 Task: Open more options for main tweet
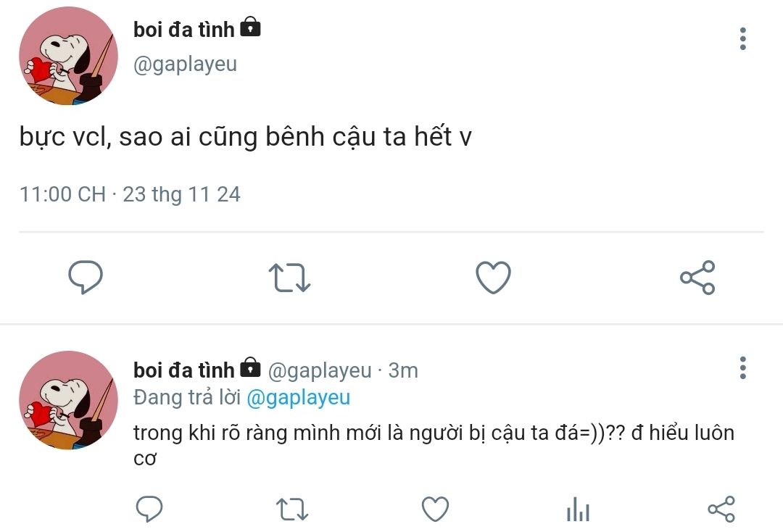(742, 38)
